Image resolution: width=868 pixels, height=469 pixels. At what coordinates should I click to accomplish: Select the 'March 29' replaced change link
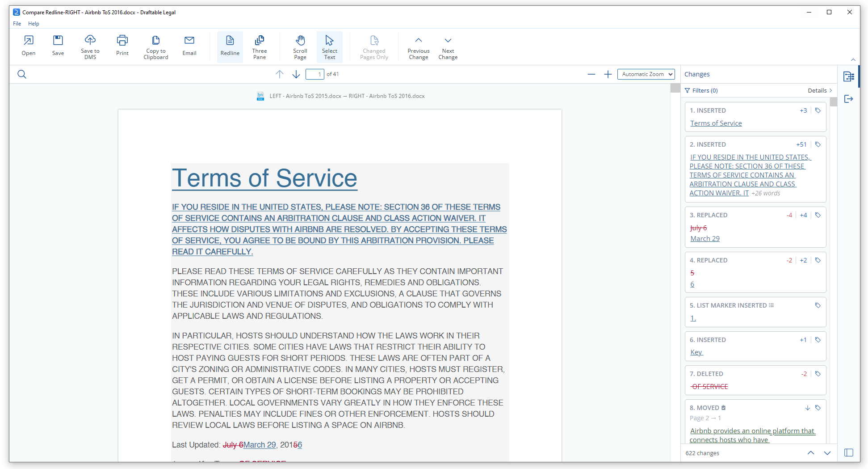(x=705, y=239)
